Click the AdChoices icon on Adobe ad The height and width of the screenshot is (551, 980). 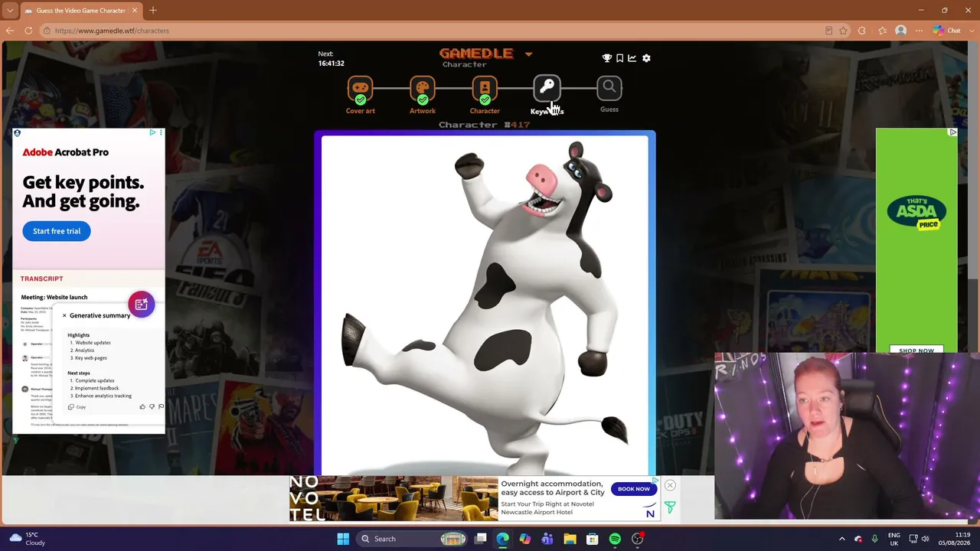(152, 133)
